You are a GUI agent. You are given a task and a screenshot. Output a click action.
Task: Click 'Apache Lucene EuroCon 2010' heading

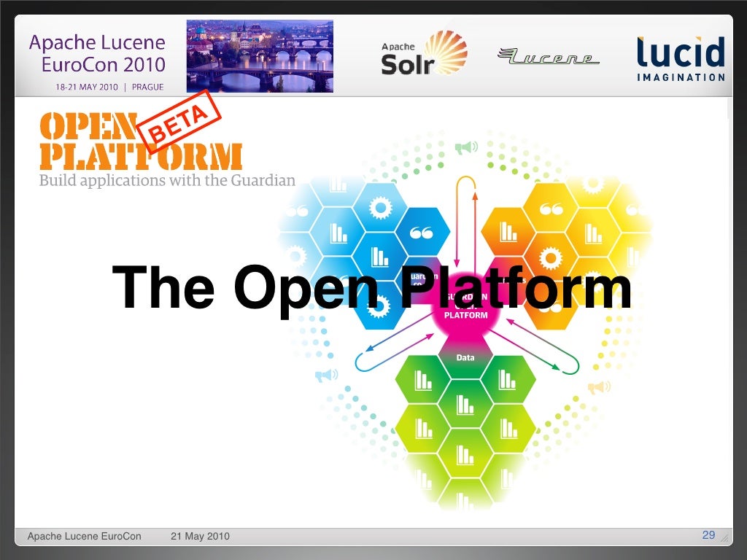click(97, 53)
